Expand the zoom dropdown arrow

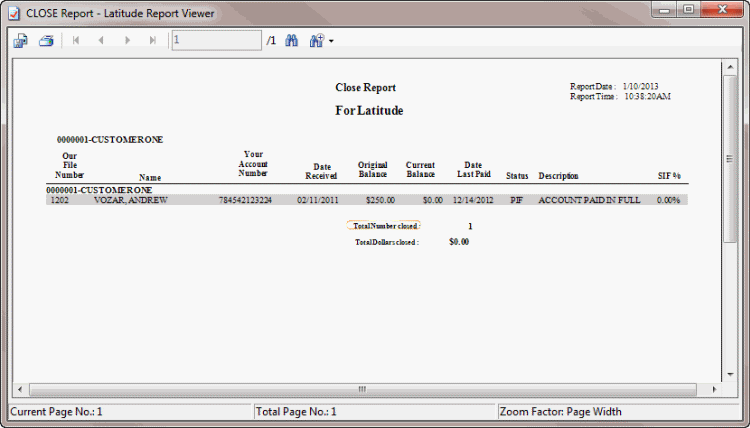[331, 41]
